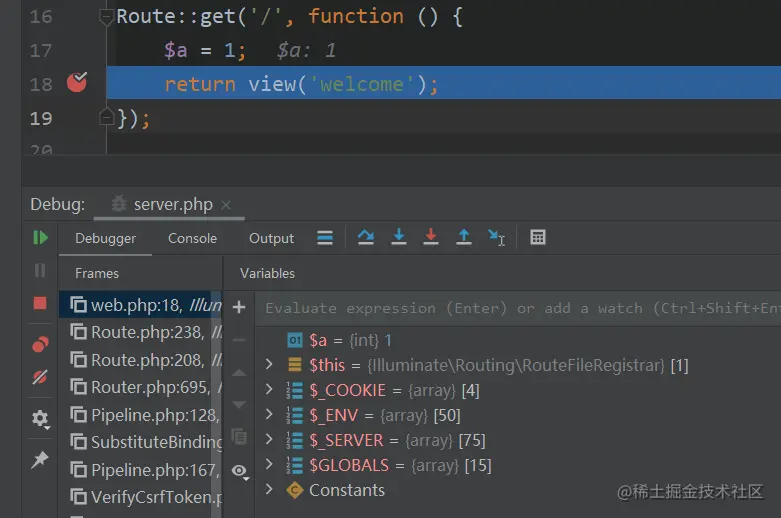
Task: Move watch down with the down arrow
Action: [x=239, y=405]
